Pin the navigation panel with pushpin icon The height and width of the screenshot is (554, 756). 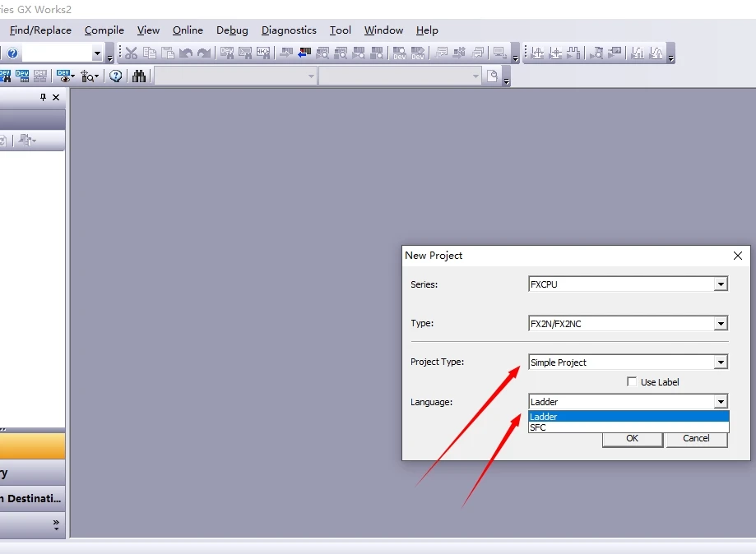coord(43,97)
